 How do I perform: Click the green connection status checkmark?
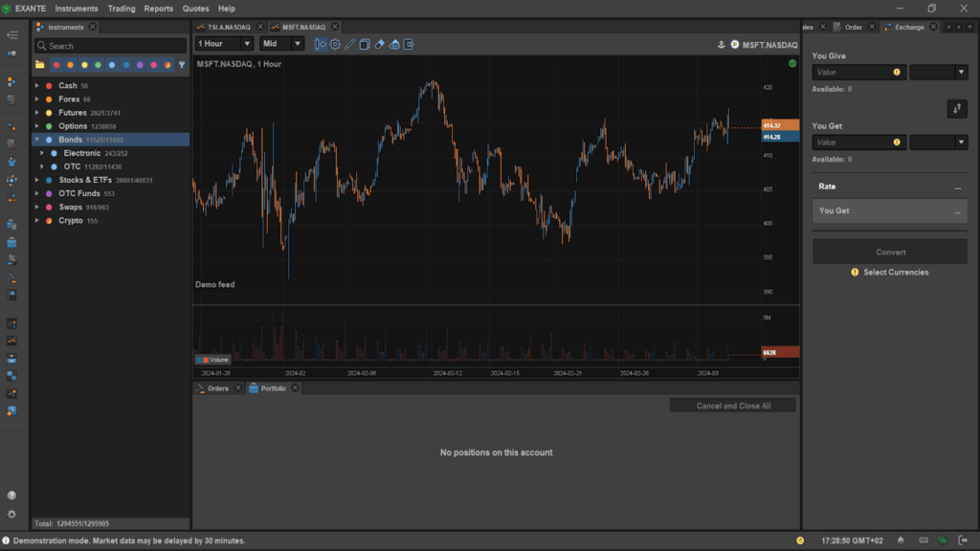click(x=792, y=64)
